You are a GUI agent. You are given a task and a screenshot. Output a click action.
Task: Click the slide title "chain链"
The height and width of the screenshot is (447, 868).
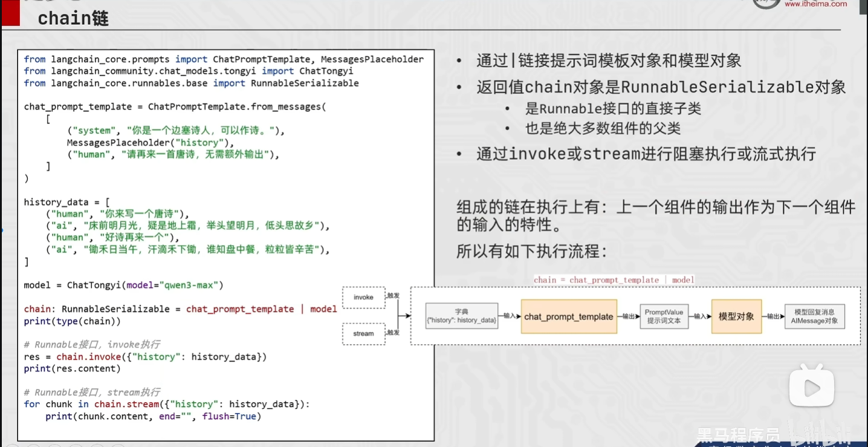pyautogui.click(x=73, y=18)
